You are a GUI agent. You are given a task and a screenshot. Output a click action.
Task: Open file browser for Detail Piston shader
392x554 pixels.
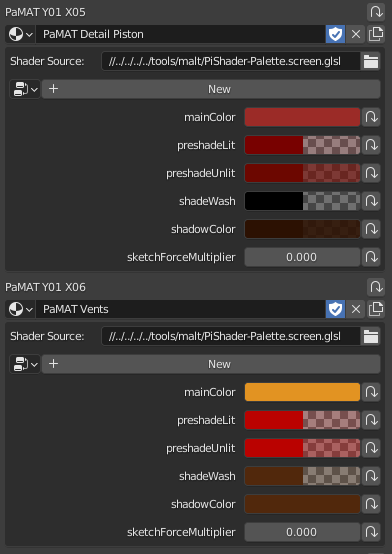pos(370,61)
